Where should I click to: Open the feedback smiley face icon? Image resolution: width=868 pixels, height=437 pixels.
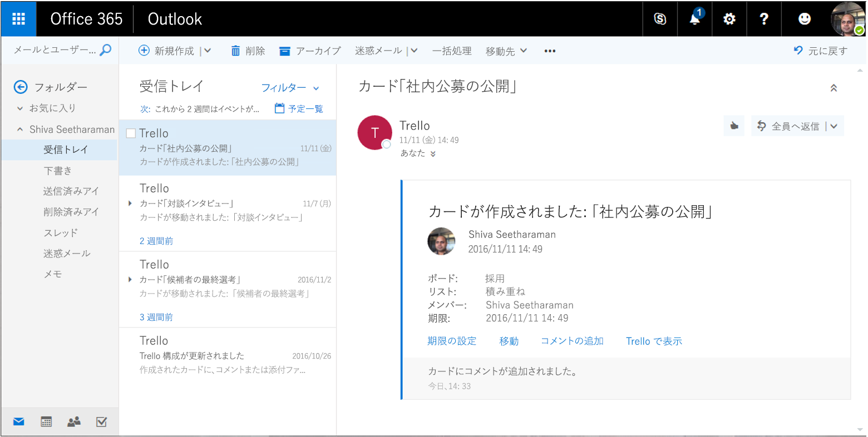[x=805, y=19]
